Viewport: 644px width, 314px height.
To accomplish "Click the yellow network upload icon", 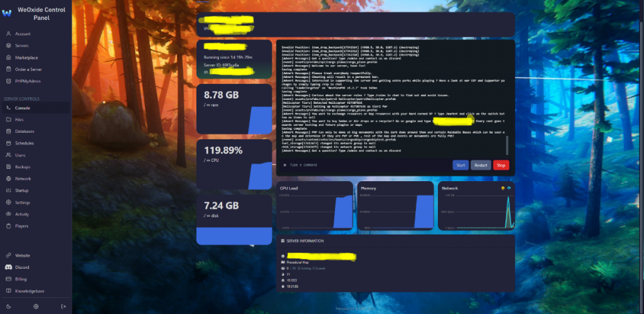I will click(x=502, y=188).
